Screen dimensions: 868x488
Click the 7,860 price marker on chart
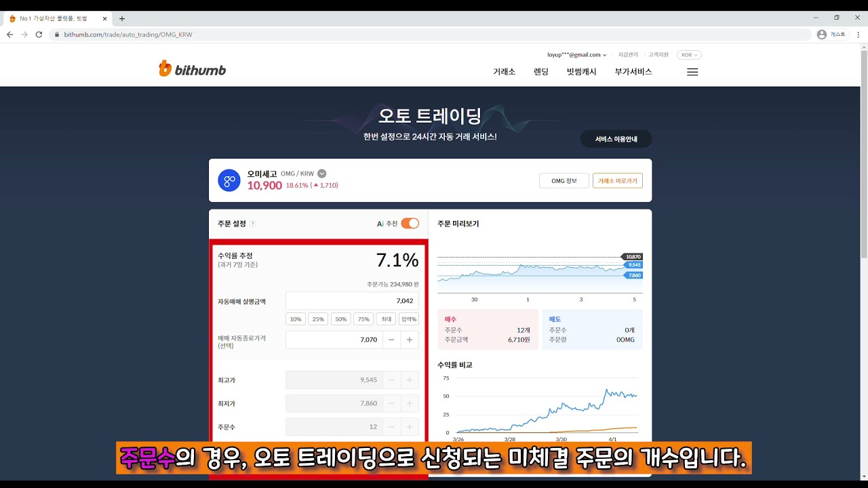click(x=633, y=275)
